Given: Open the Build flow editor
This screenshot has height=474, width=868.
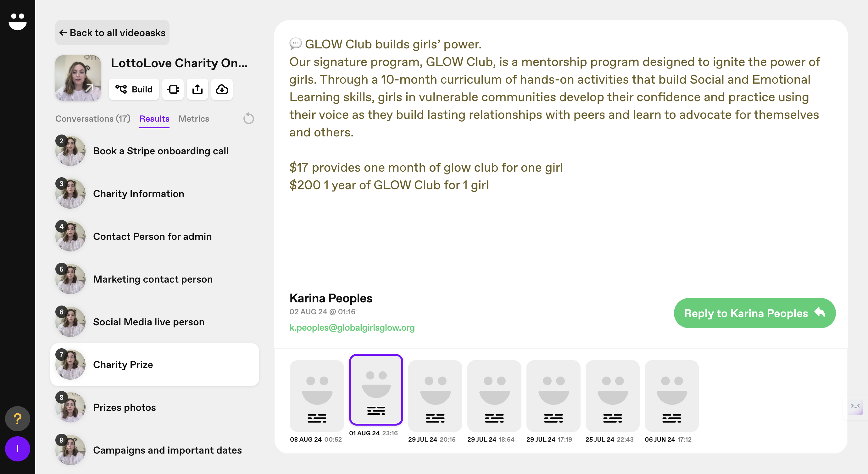Looking at the screenshot, I should tap(134, 89).
